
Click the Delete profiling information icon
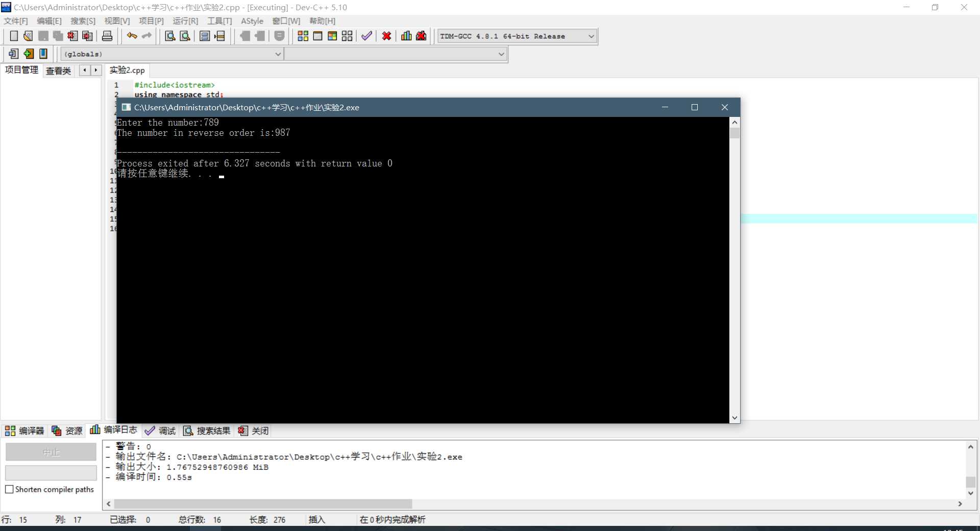(x=421, y=36)
